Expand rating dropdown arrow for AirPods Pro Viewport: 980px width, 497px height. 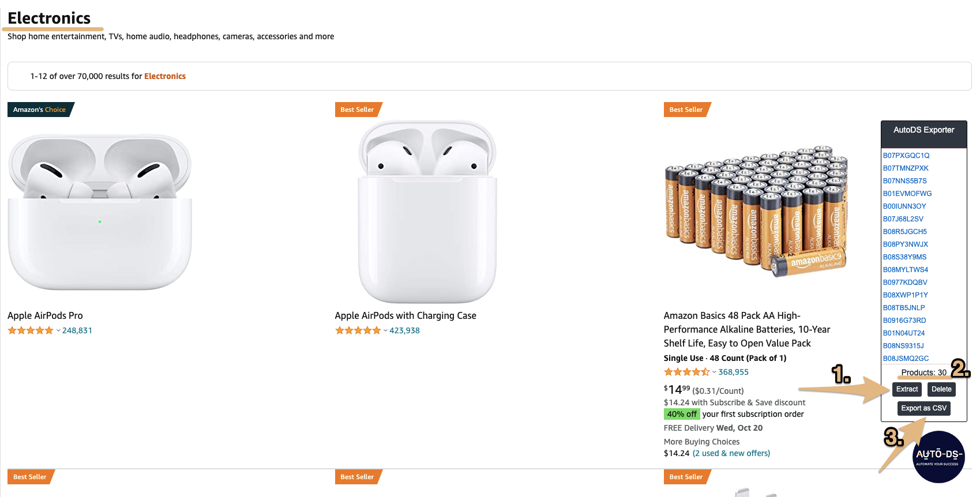(58, 331)
